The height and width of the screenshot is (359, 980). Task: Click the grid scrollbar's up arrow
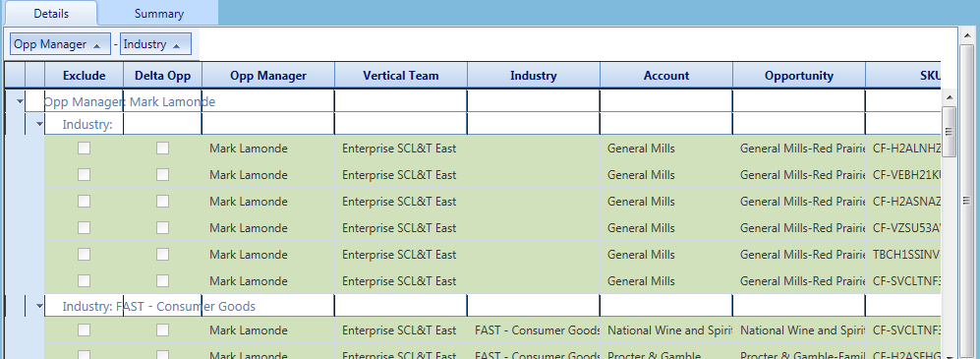click(949, 97)
